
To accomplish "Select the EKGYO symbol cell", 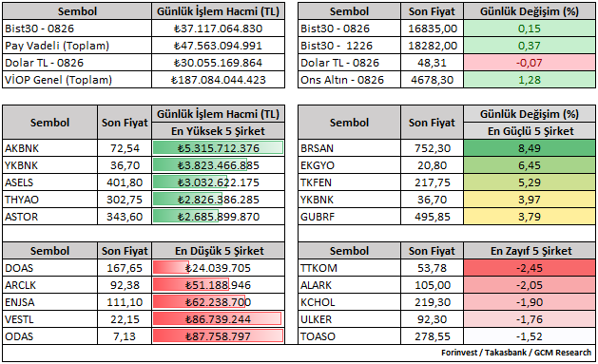I will click(349, 165).
